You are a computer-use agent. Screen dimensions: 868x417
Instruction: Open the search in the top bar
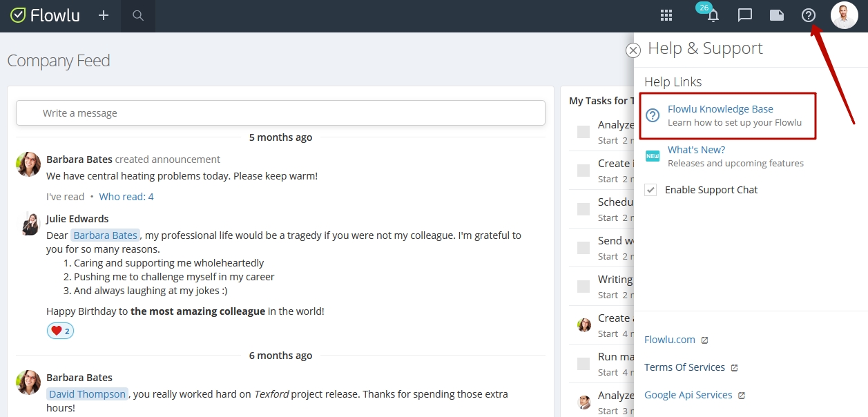coord(138,15)
